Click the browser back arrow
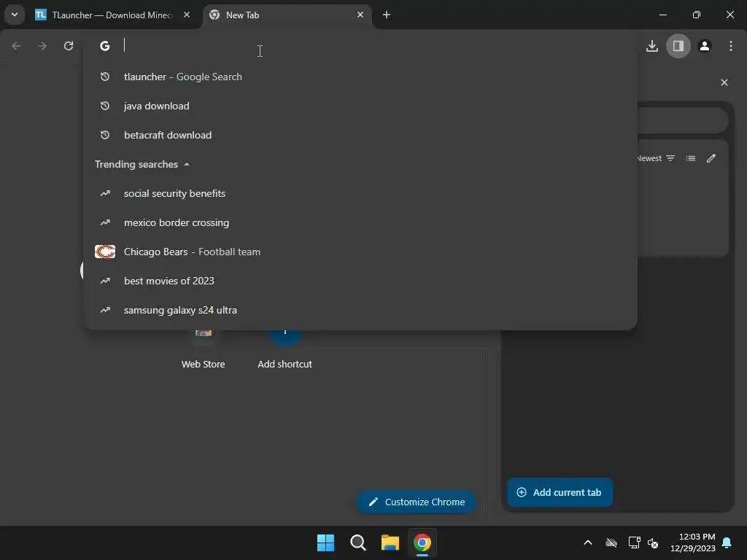 tap(16, 46)
